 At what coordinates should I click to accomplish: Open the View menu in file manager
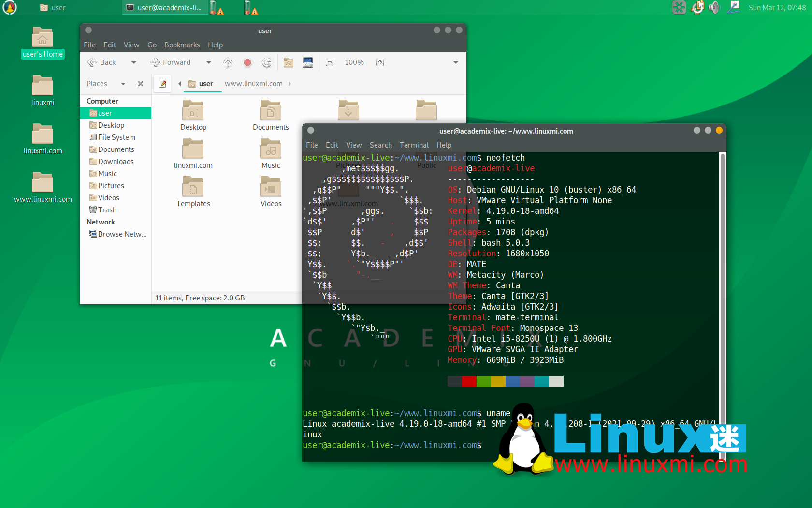[131, 45]
